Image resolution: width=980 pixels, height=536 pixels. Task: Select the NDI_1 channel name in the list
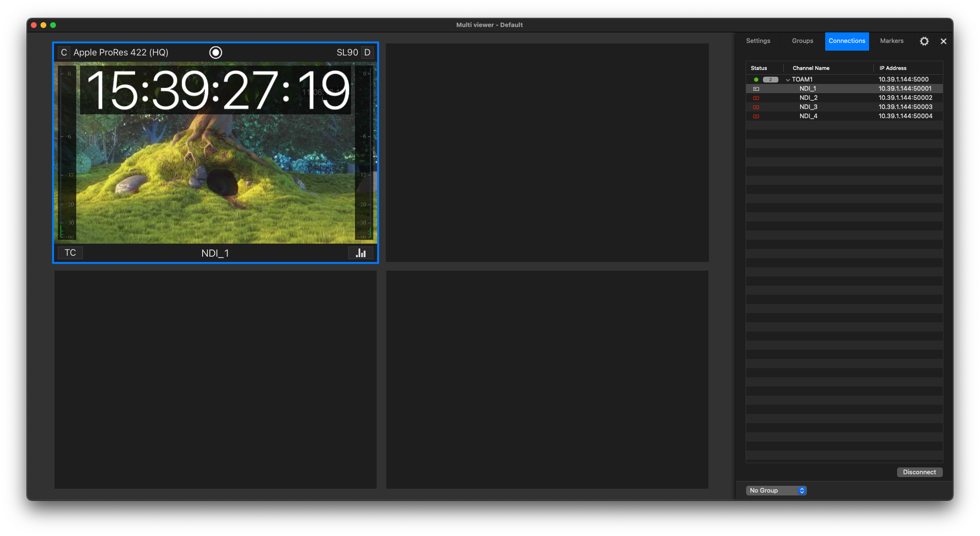coord(808,89)
